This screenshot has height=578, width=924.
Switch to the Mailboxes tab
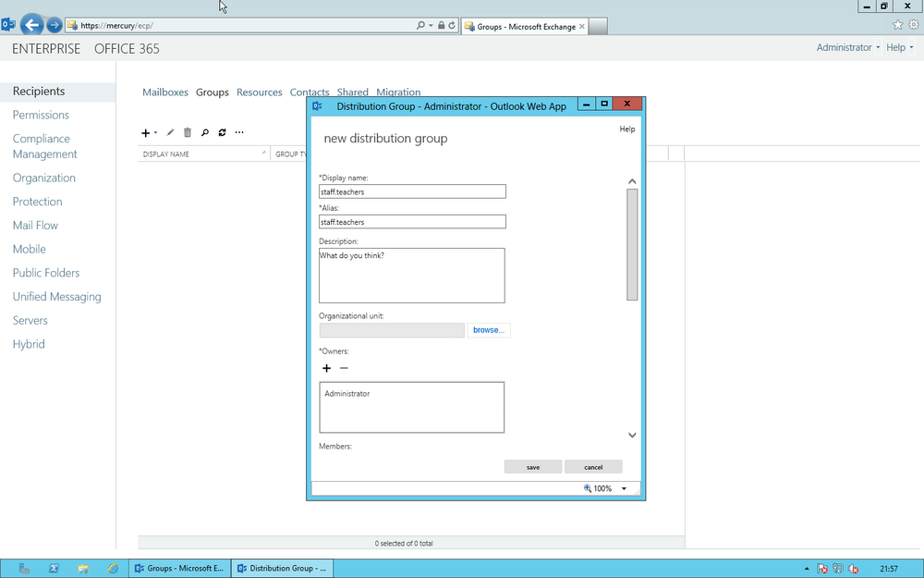click(165, 92)
